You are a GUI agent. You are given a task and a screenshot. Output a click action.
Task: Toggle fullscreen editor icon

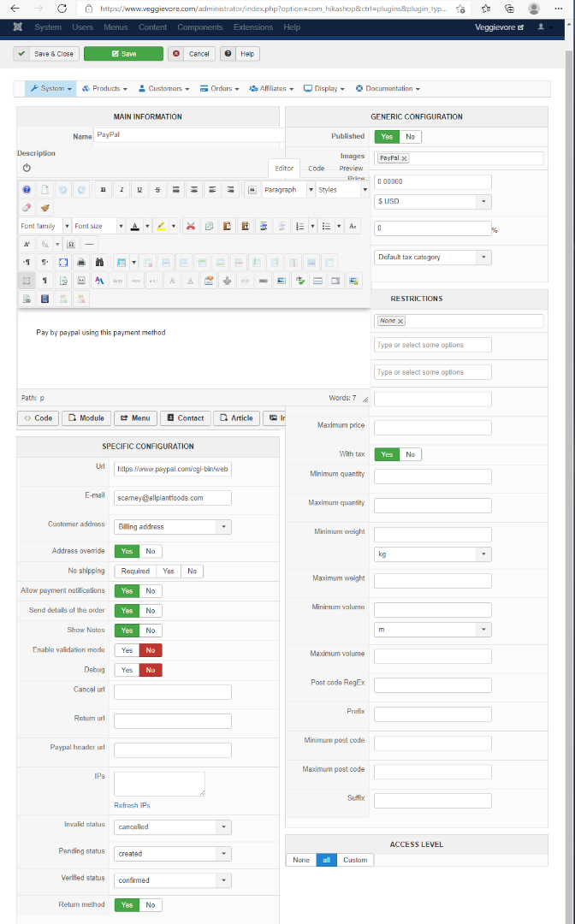click(x=63, y=263)
